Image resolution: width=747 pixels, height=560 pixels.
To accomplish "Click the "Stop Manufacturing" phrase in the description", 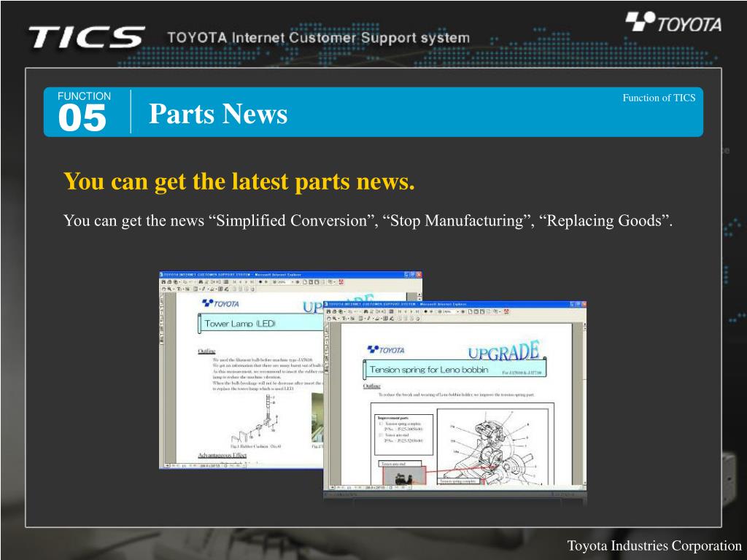I will point(457,220).
